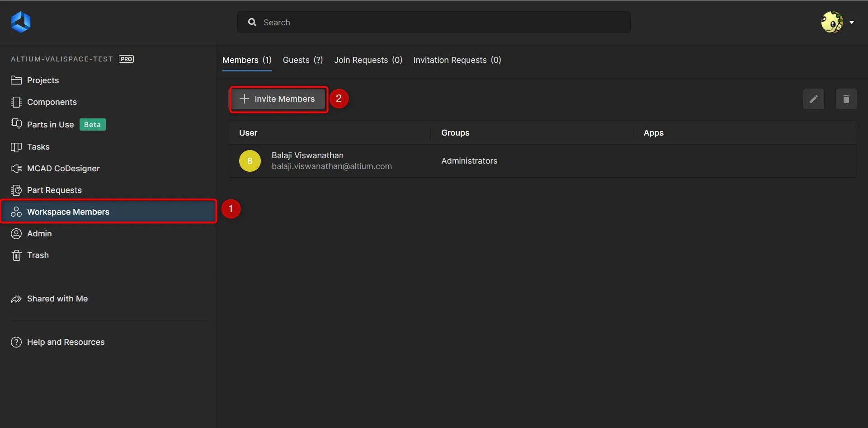Click the ALTIUM-VALISPACE-TEST workspace name
868x428 pixels.
(x=62, y=59)
